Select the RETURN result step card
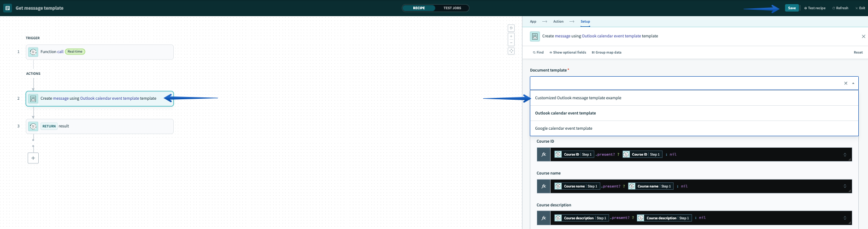 (x=100, y=127)
